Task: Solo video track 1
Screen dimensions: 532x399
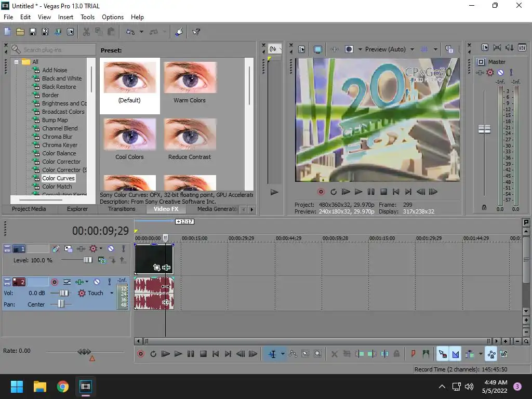Action: (124, 249)
